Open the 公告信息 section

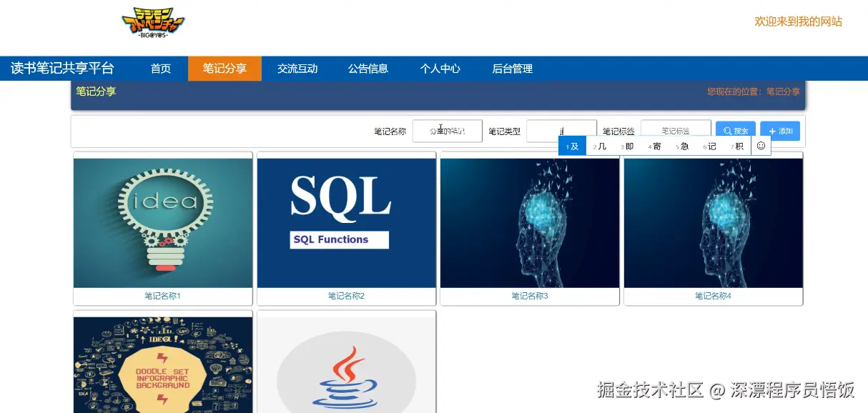tap(368, 68)
